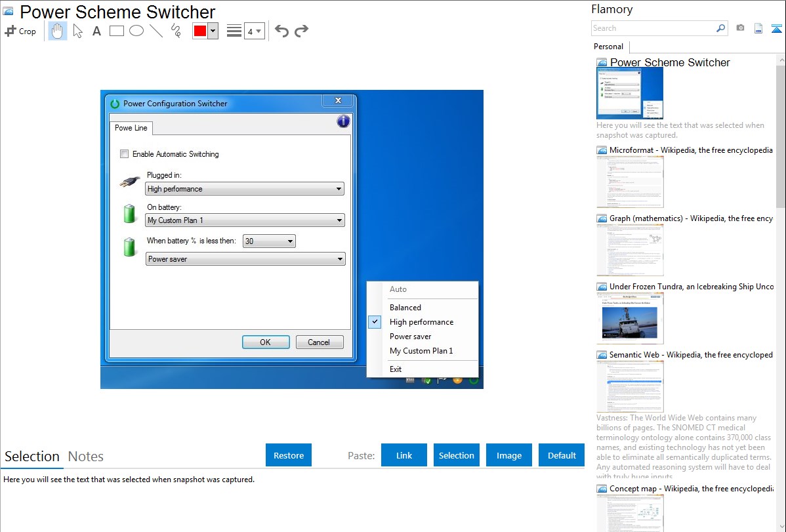
Task: Open the On battery plan dropdown
Action: [x=245, y=220]
